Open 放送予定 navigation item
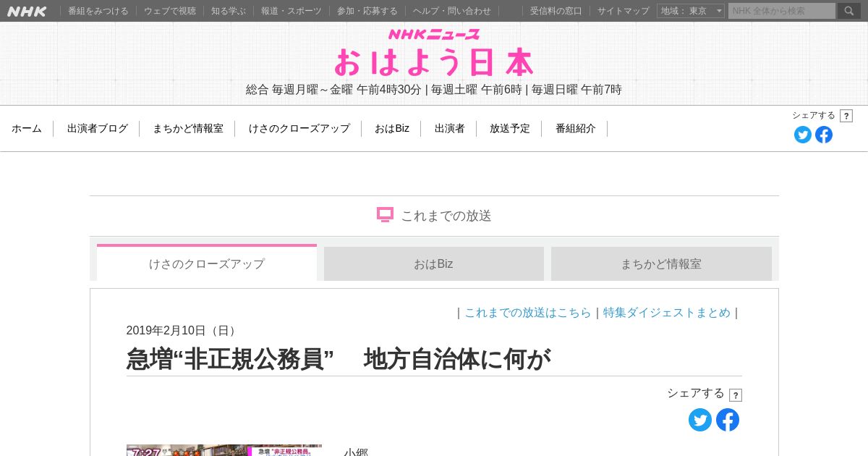 [x=510, y=128]
